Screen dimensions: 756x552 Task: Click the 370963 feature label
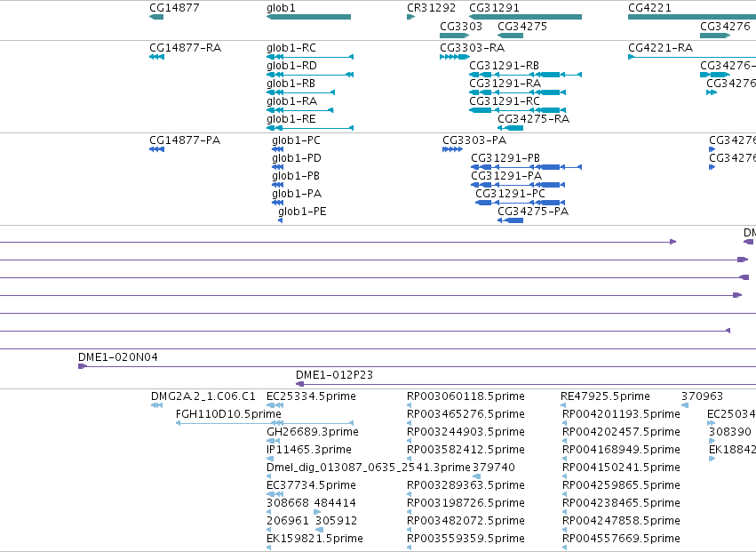click(702, 396)
